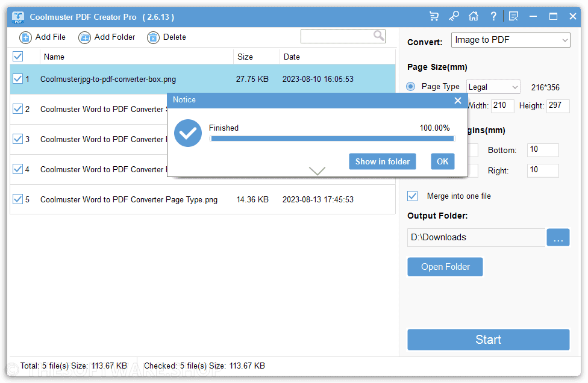
Task: Click the Add File button
Action: (x=42, y=37)
